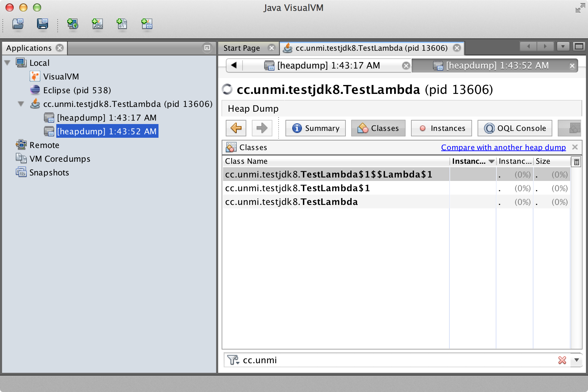Screen dimensions: 588x392
Task: Clear the class filter with red X
Action: pyautogui.click(x=562, y=360)
